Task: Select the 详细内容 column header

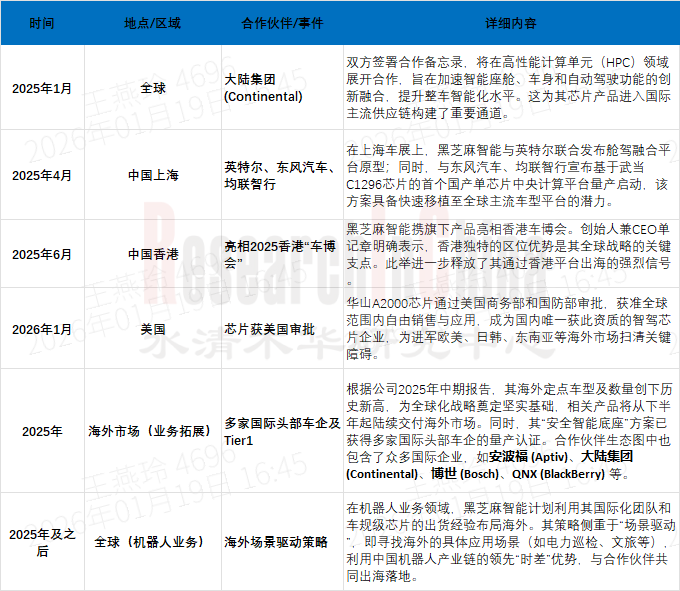Action: click(508, 22)
